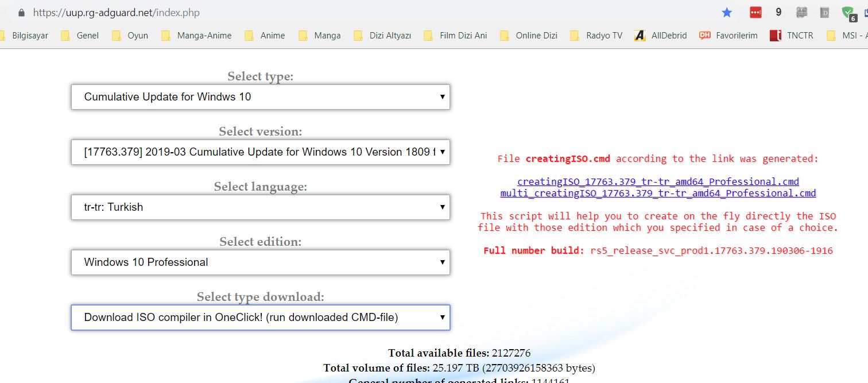
Task: Expand the Select type download dropdown
Action: point(261,318)
